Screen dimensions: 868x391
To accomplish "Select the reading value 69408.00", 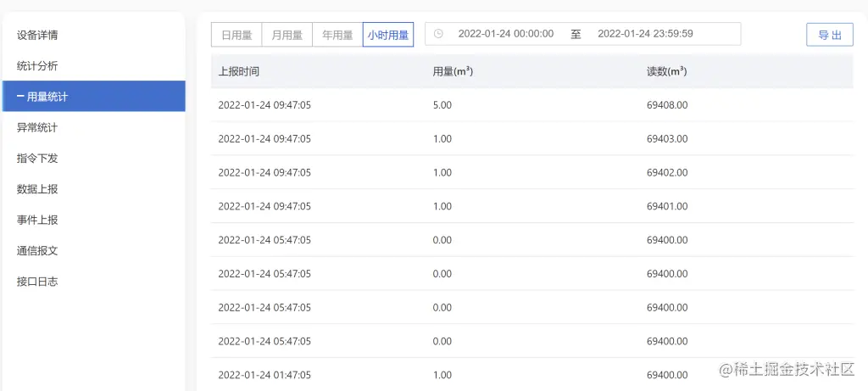I will 667,105.
